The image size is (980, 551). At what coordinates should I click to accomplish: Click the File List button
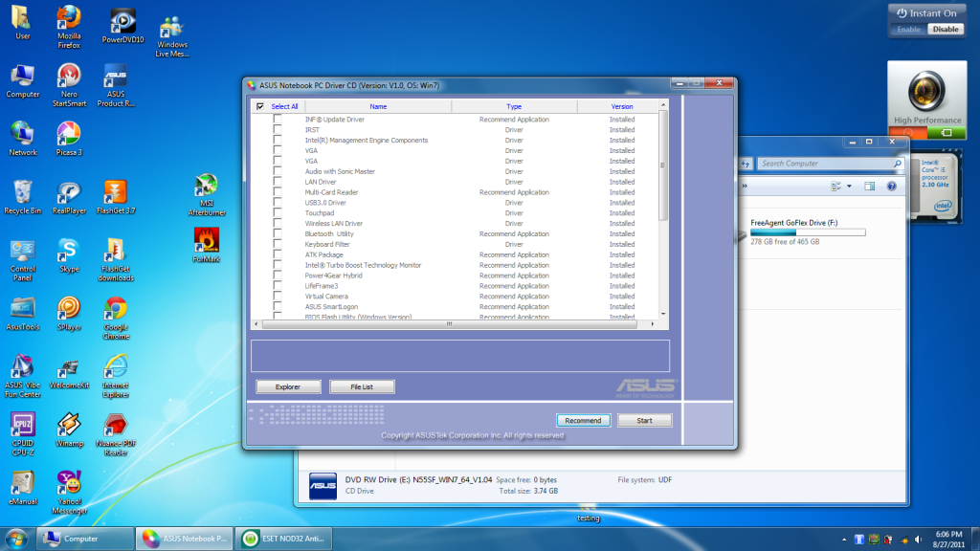[x=362, y=387]
